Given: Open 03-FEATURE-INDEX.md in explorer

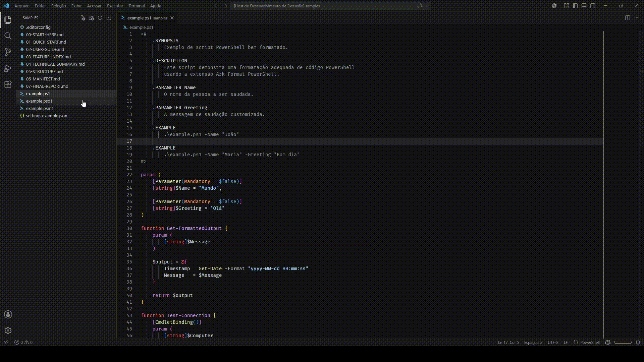Looking at the screenshot, I should pos(66,57).
